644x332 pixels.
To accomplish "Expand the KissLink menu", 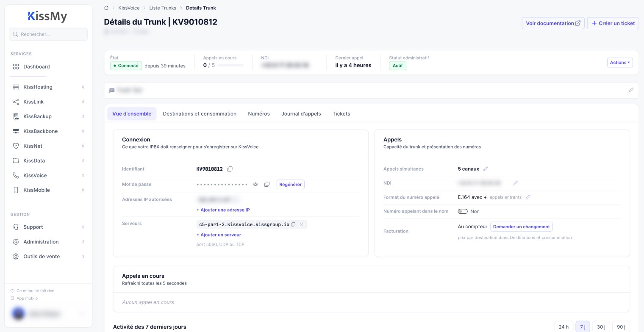I will [83, 102].
